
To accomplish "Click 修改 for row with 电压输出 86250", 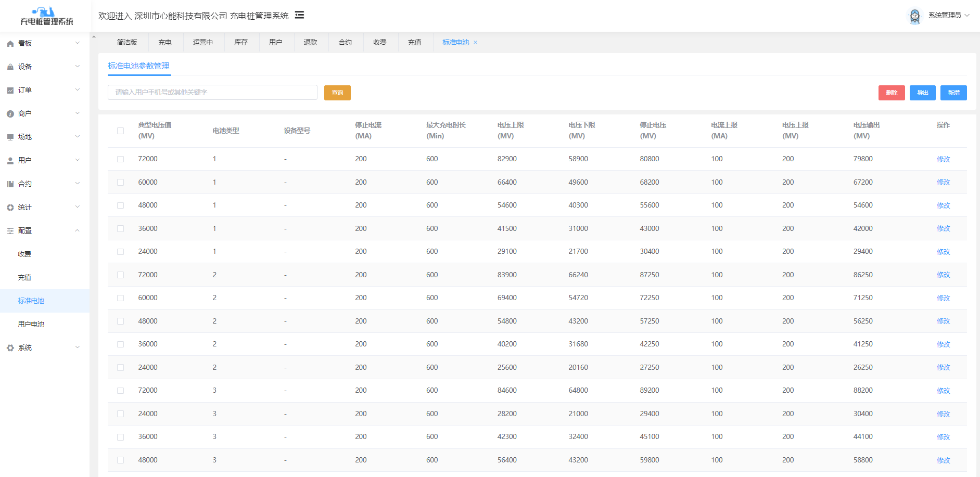I will (x=943, y=275).
